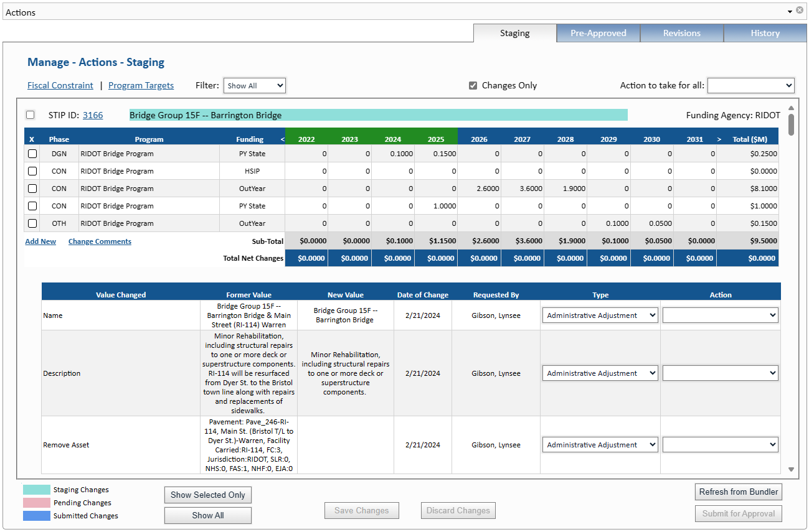Open Action dropdown for Name change row
This screenshot has width=809, height=532.
point(720,315)
